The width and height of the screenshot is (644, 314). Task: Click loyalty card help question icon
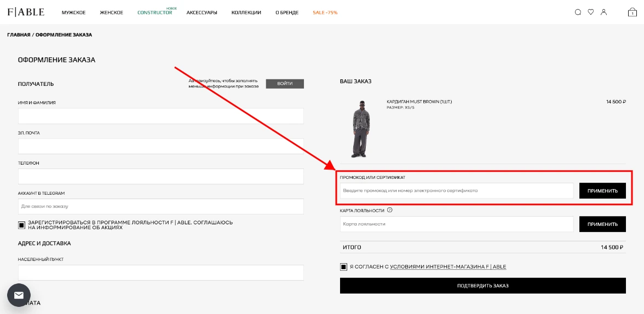390,210
